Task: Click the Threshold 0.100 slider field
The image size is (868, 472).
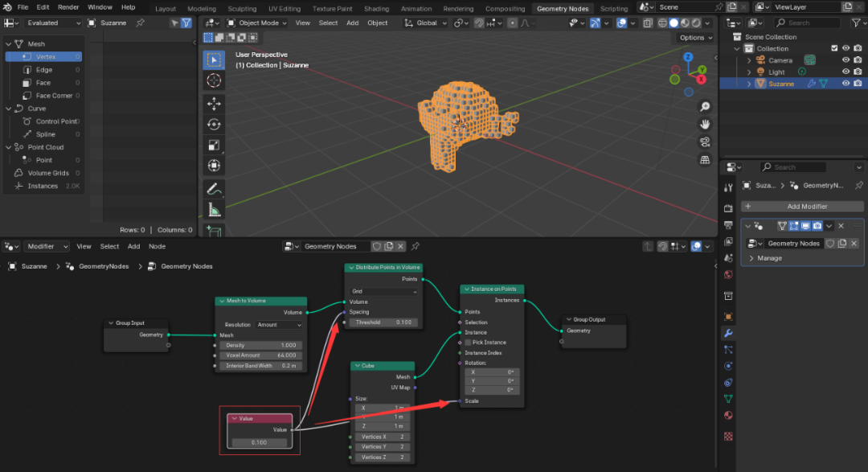Action: click(383, 322)
